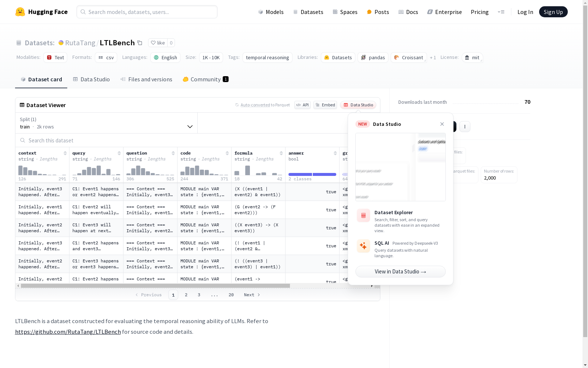Click the SQL AI sparkle icon
Screen dimensions: 588x368
[363, 246]
